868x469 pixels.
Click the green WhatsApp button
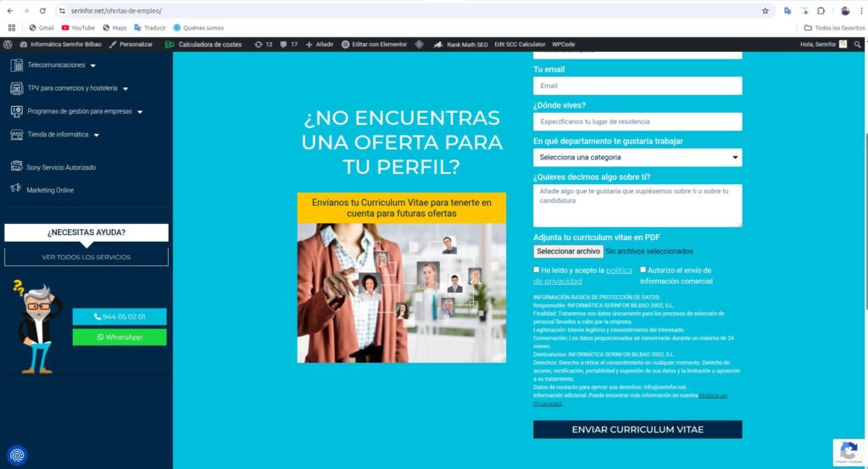120,338
